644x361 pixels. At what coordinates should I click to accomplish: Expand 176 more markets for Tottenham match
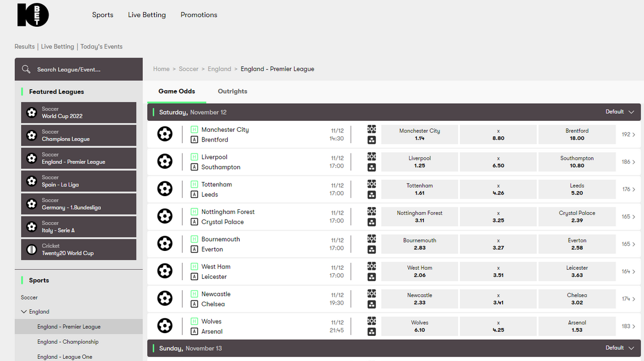[629, 189]
